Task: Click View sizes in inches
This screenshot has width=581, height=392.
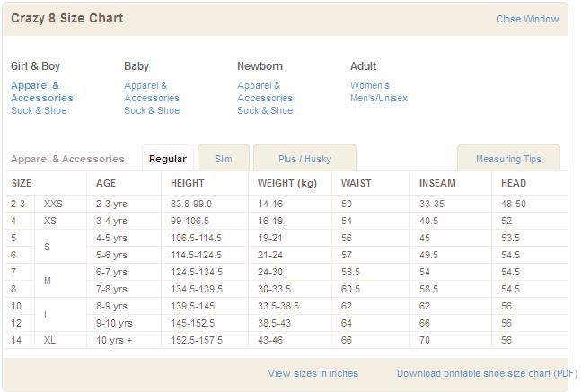Action: [313, 373]
